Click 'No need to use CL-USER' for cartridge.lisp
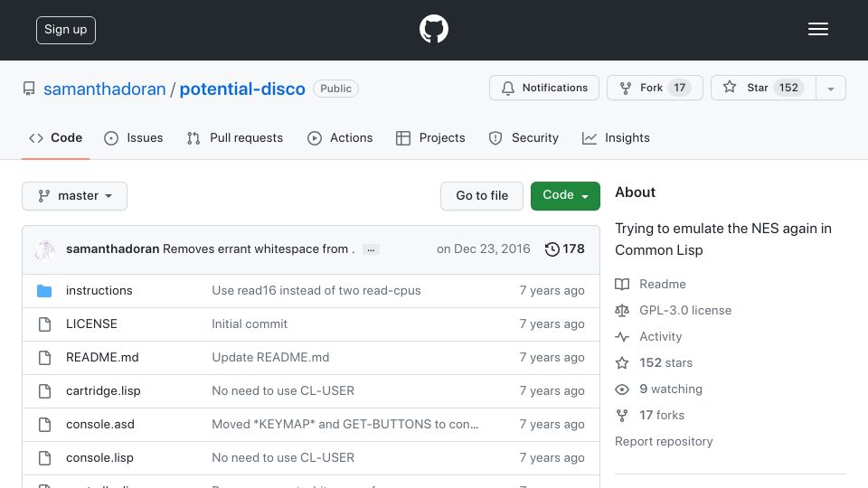The height and width of the screenshot is (488, 868). 283,391
